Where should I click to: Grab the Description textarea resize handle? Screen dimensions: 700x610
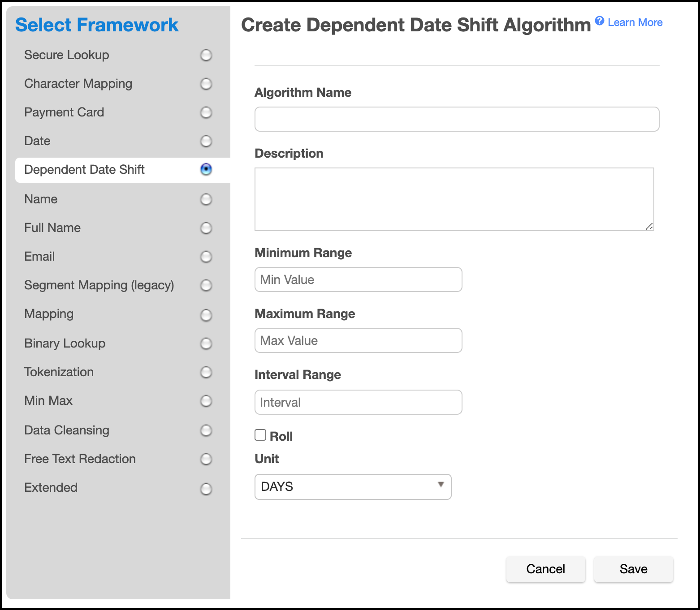pos(649,226)
